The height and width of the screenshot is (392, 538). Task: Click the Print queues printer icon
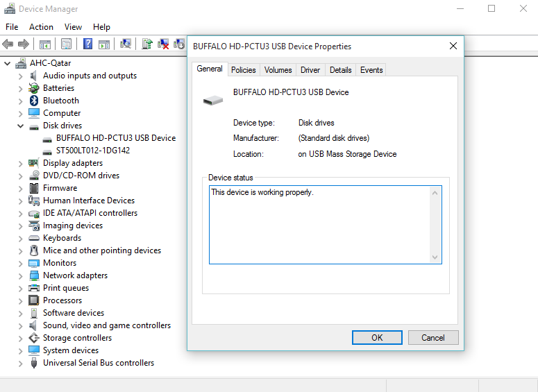33,288
